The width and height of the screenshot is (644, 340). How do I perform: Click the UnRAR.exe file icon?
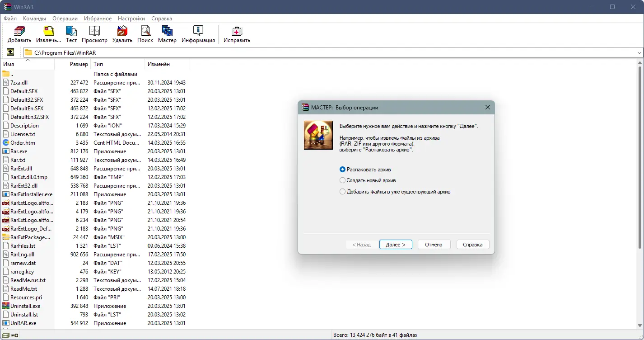(6, 323)
